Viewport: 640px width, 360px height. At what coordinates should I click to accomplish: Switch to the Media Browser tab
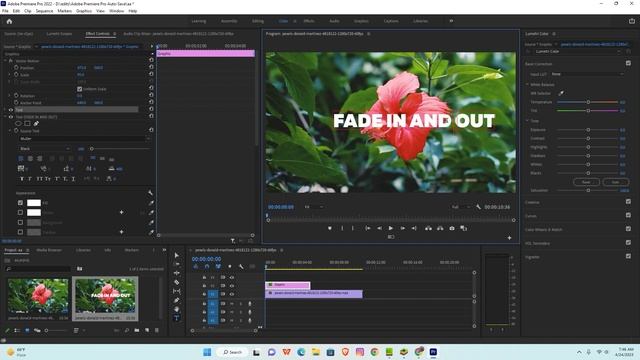[49, 250]
